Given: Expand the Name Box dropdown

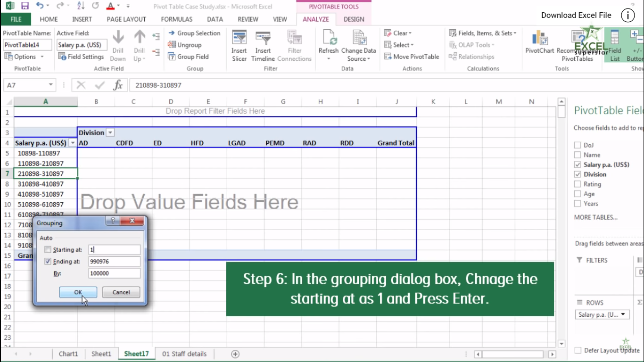Looking at the screenshot, I should (x=51, y=85).
